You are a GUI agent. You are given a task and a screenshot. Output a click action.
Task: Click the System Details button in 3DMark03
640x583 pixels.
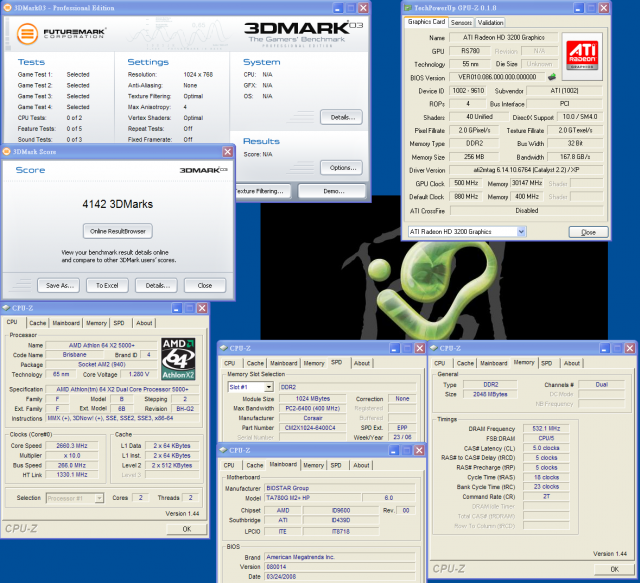341,117
